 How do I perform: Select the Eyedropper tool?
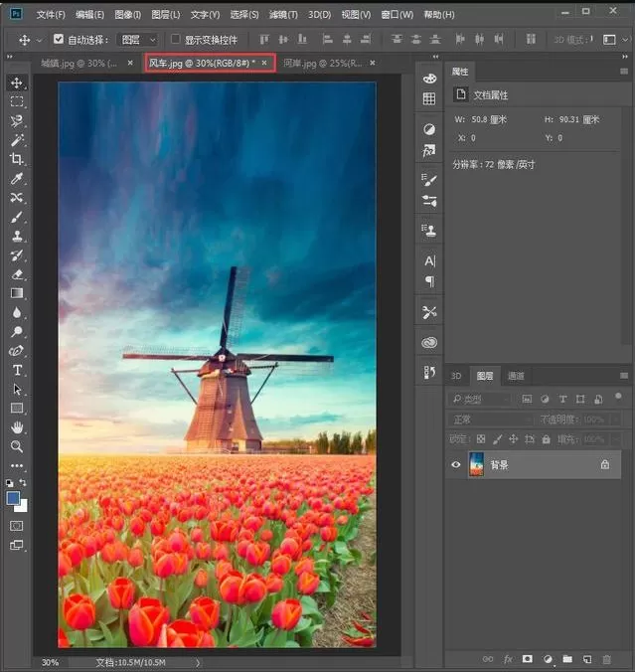point(17,178)
